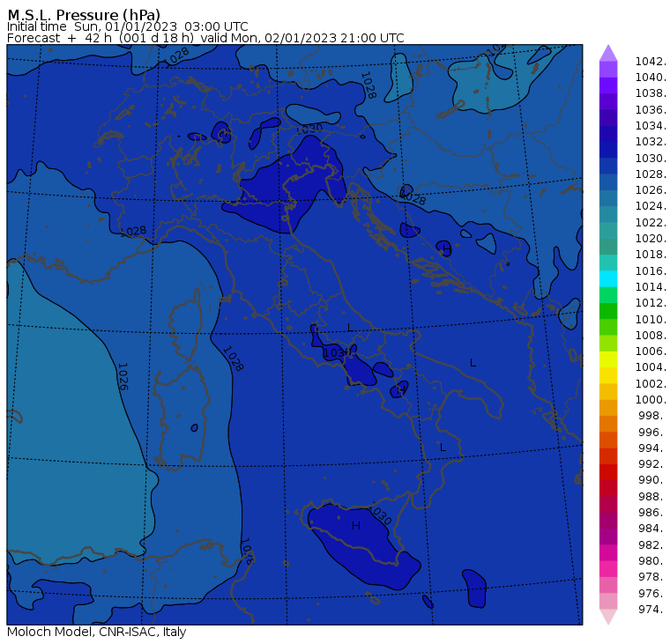Click the '1008.' legend label
The width and height of the screenshot is (670, 644).
point(651,336)
